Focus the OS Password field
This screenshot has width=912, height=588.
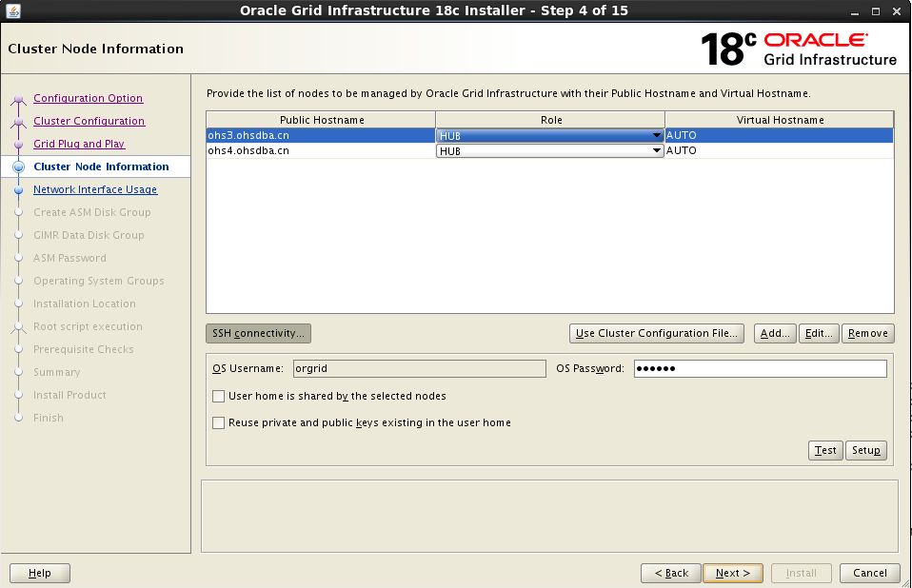(761, 368)
